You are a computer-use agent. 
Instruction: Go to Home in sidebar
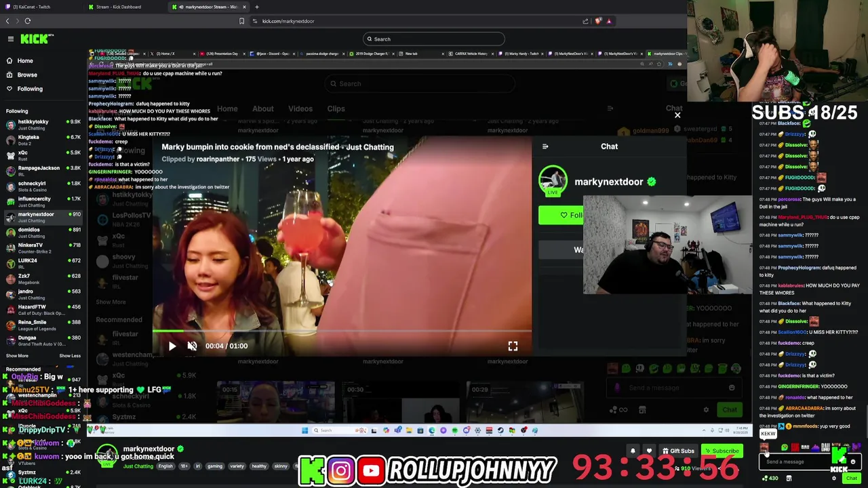[25, 61]
